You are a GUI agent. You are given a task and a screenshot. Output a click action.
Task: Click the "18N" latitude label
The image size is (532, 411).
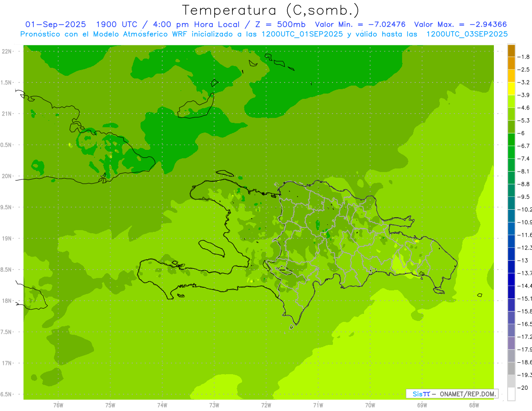[x=6, y=301]
